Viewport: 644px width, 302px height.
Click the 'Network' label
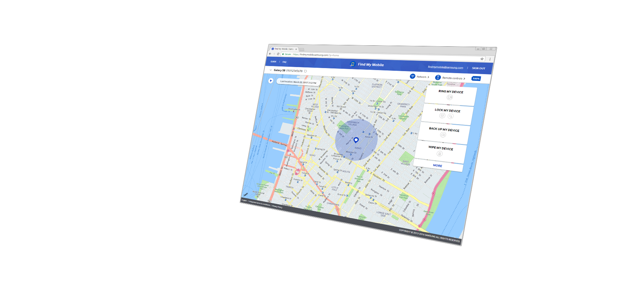pos(421,77)
